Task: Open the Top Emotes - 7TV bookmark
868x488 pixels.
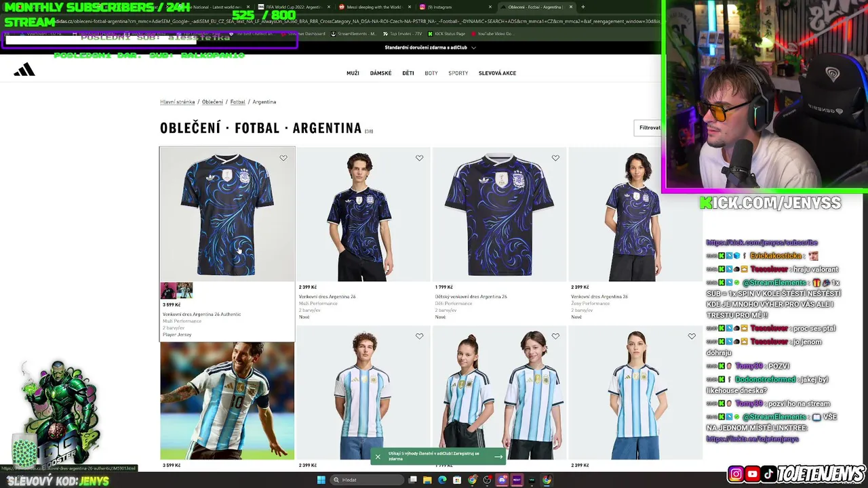Action: pos(402,34)
